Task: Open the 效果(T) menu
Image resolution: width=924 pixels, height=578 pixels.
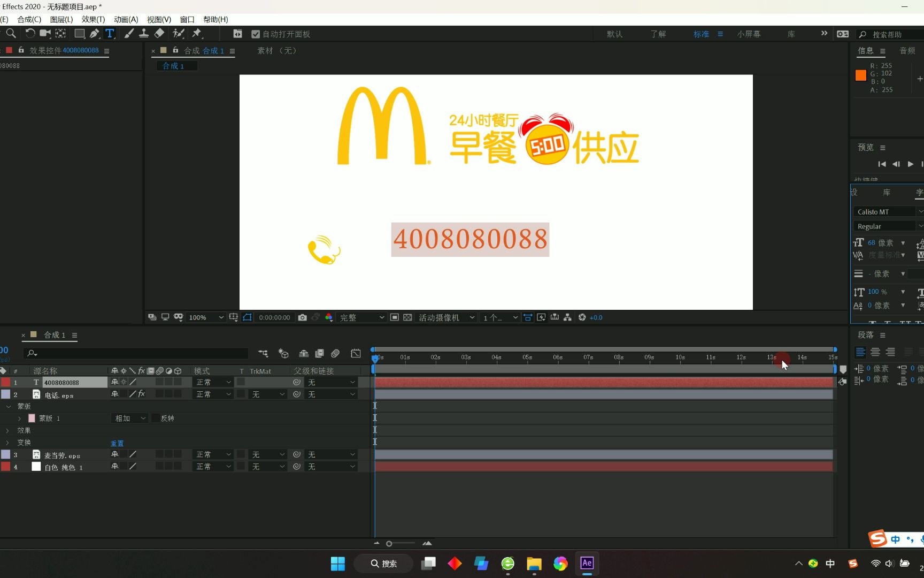Action: 93,19
